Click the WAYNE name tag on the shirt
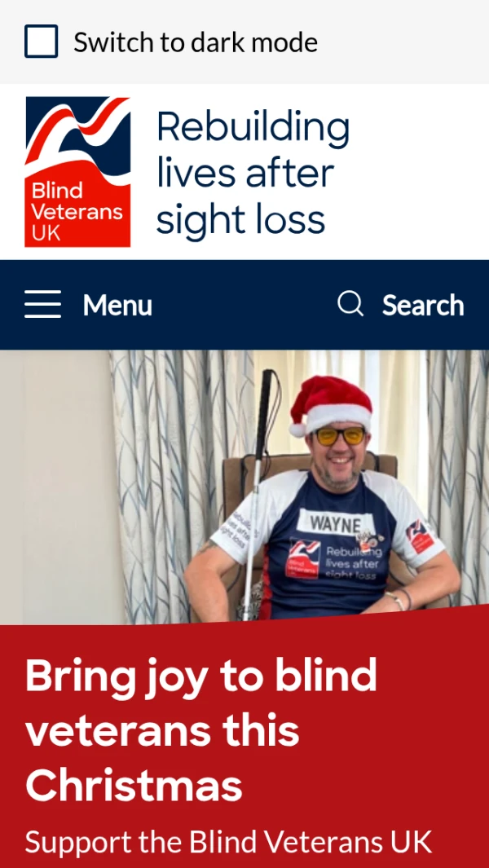This screenshot has width=489, height=868. click(336, 523)
